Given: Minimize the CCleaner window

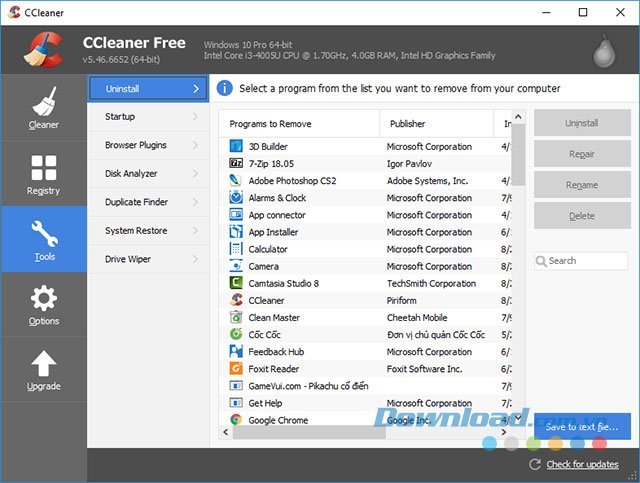Looking at the screenshot, I should pos(546,12).
